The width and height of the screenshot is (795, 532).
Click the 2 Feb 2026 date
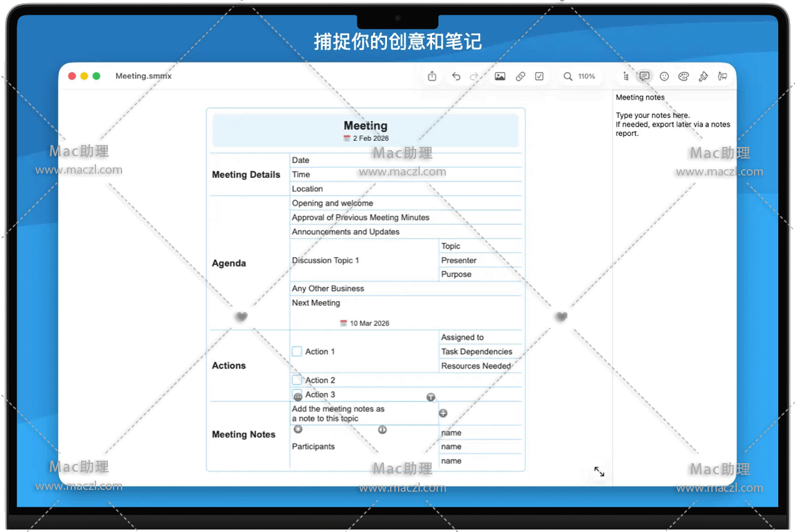click(x=371, y=138)
